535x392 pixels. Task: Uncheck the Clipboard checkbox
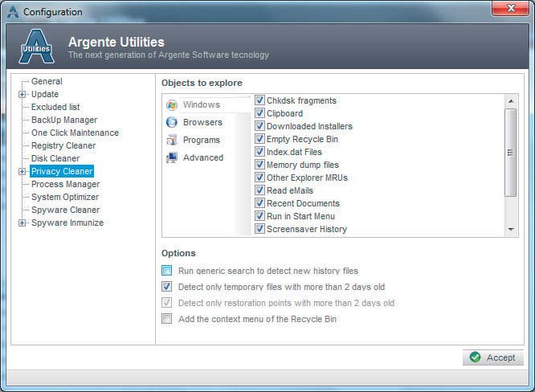point(259,113)
